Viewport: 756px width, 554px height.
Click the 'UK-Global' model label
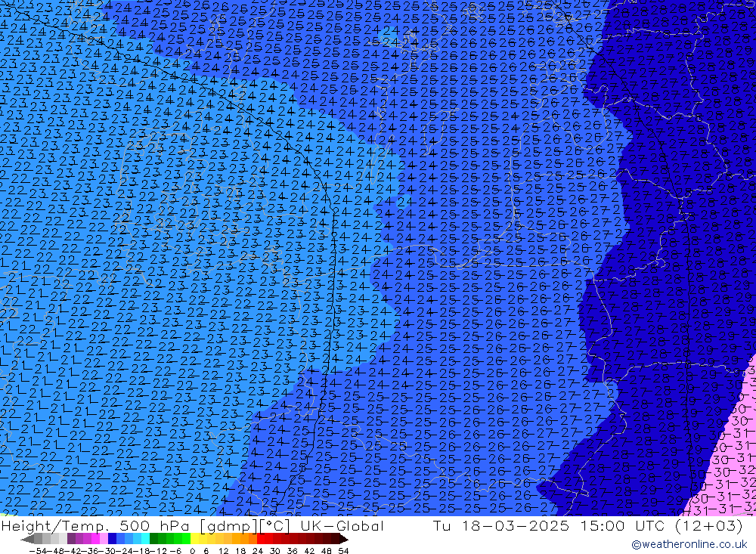coord(342,525)
